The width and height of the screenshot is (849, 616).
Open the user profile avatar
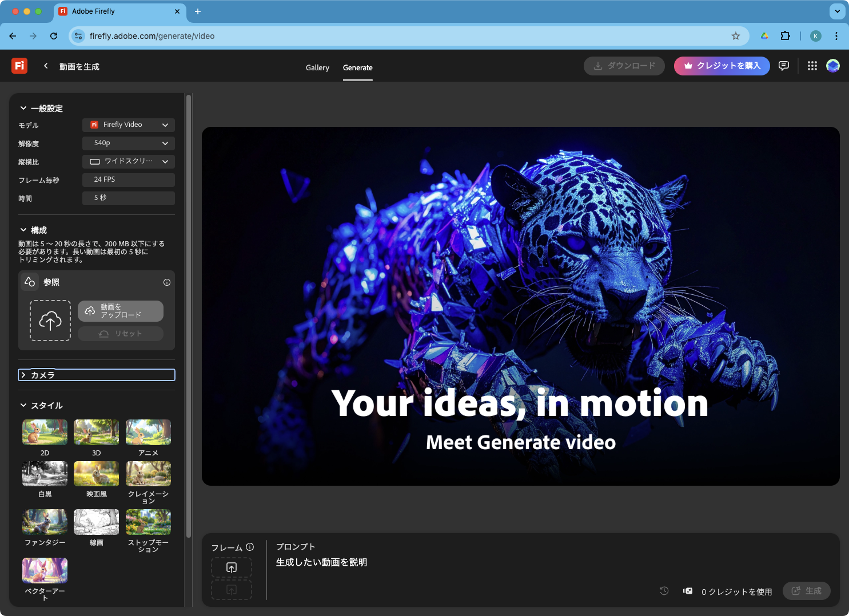pos(833,66)
